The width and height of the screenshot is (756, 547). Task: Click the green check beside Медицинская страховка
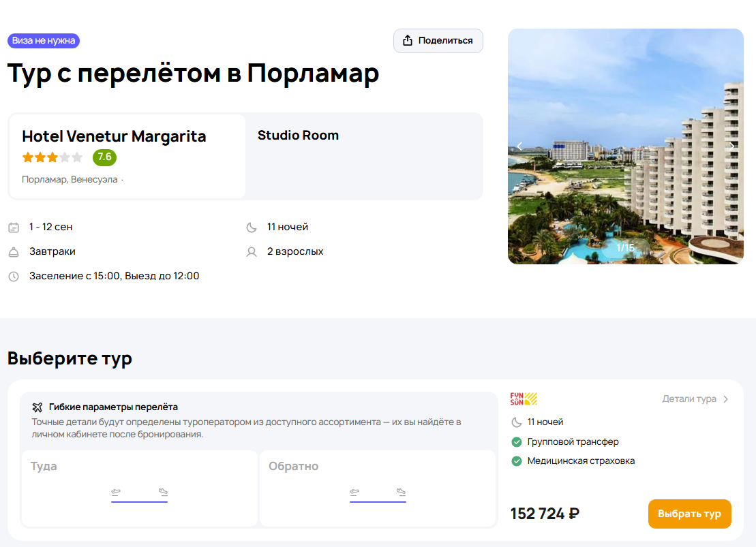coord(516,461)
